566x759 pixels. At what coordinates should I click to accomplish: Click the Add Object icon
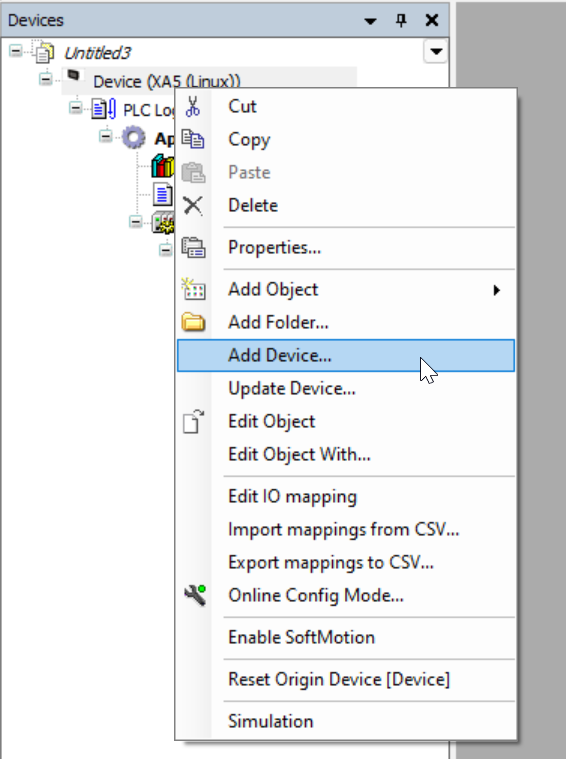(193, 289)
